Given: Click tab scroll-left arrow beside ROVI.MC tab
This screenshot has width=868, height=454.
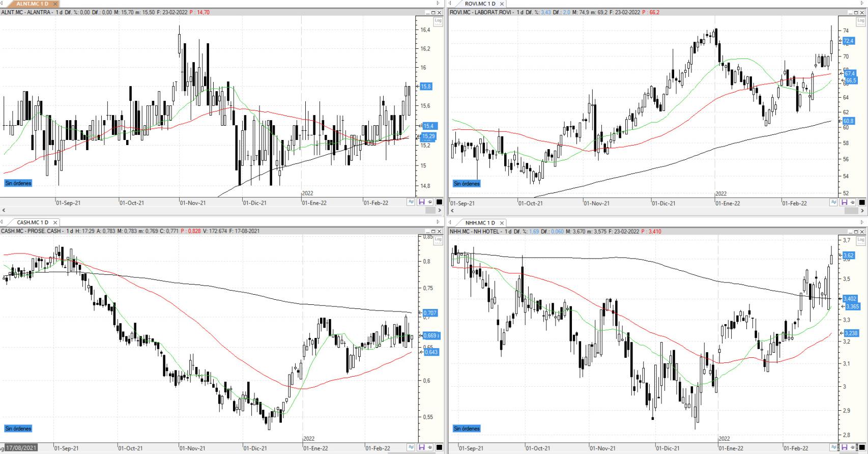Looking at the screenshot, I should coord(450,3).
